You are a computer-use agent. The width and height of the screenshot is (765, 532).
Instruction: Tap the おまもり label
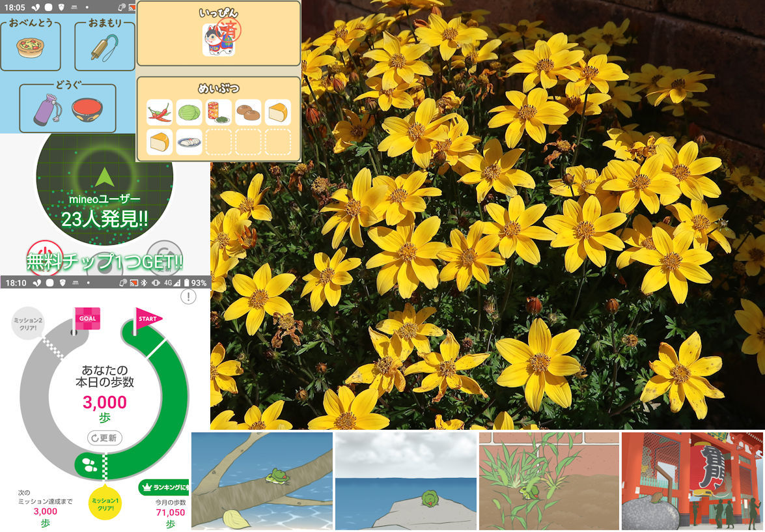pos(105,22)
